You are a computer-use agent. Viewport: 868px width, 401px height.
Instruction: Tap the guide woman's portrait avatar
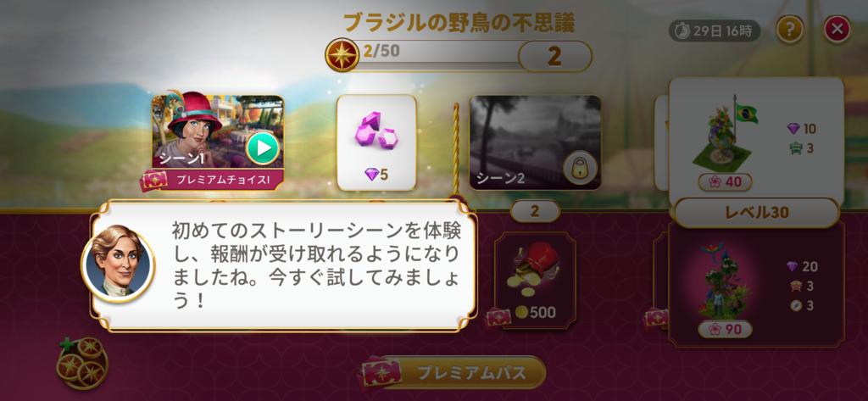119,263
